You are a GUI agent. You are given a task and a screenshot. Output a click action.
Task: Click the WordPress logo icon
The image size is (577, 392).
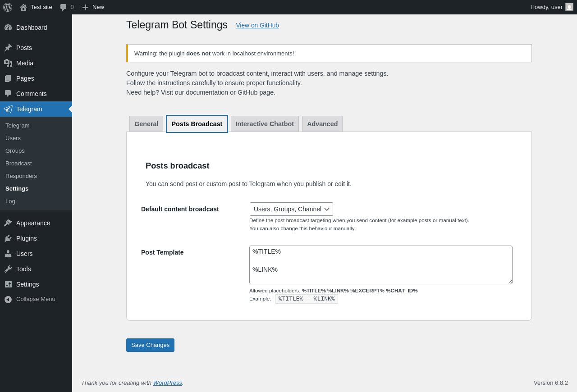8,7
